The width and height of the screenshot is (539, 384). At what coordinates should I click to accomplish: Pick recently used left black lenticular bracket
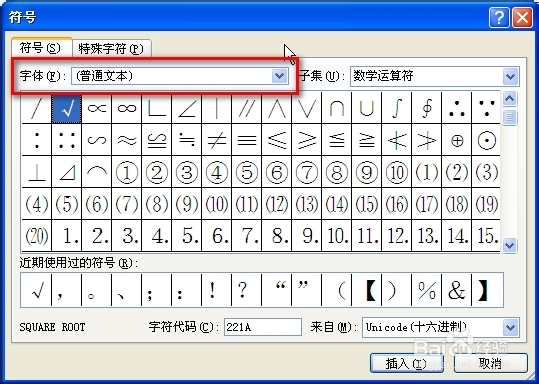366,290
